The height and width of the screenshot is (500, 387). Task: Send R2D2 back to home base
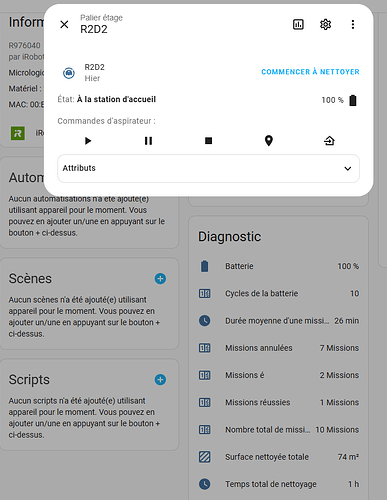pyautogui.click(x=329, y=141)
